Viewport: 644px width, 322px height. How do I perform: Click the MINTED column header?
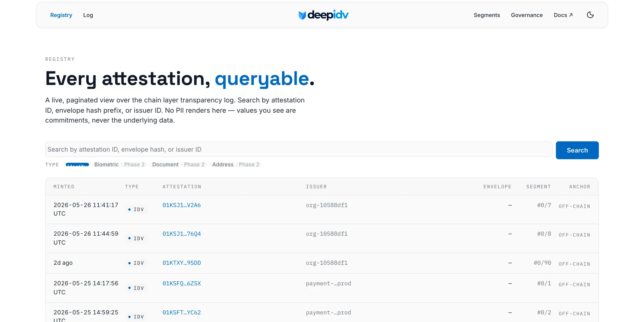pyautogui.click(x=64, y=187)
